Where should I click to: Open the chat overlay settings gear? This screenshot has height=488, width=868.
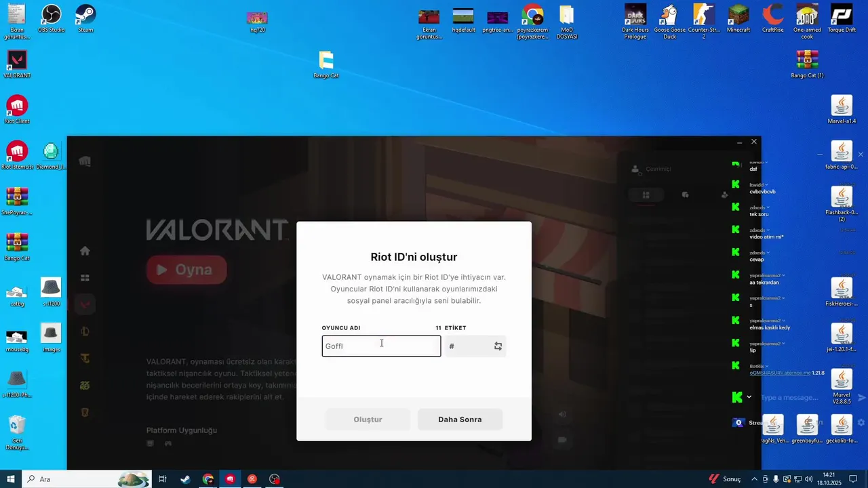(x=861, y=422)
